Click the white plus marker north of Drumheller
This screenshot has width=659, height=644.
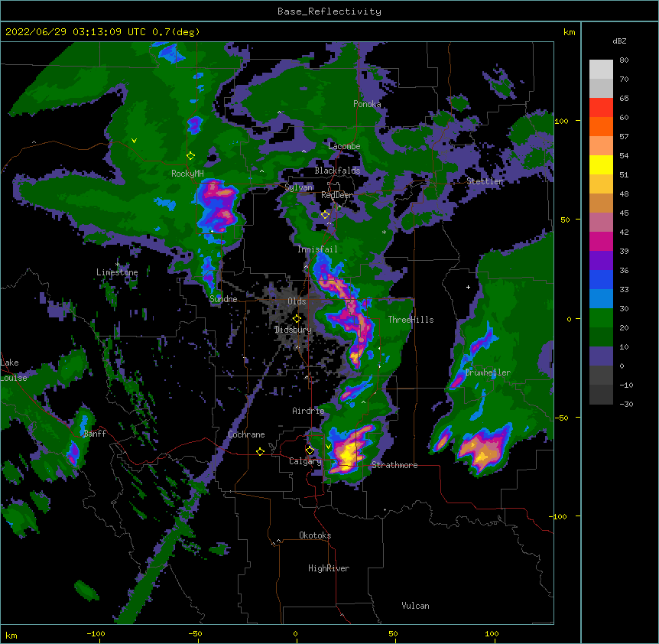[x=468, y=287]
